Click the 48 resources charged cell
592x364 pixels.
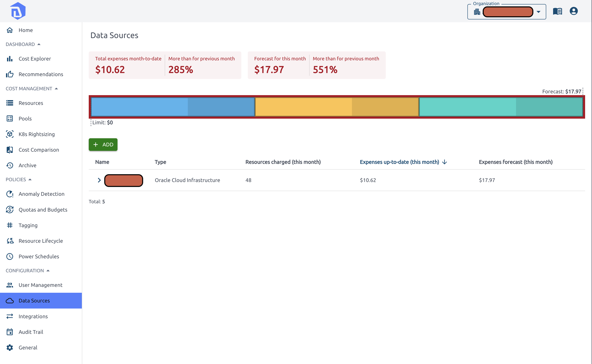click(x=248, y=180)
